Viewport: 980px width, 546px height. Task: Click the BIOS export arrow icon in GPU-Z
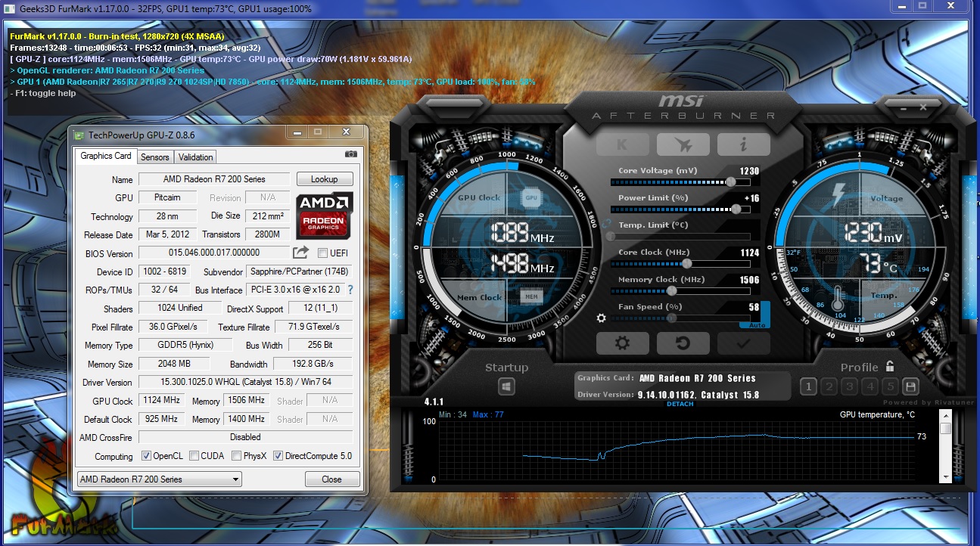(x=300, y=253)
